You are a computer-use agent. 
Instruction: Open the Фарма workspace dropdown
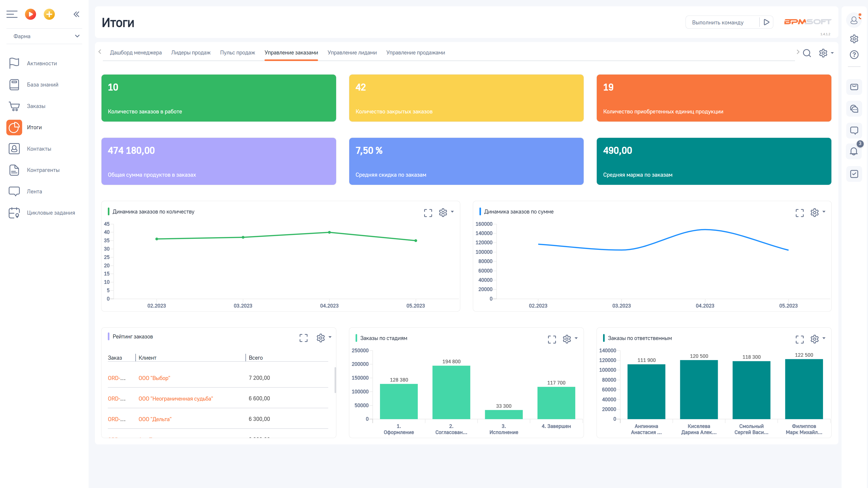point(44,36)
